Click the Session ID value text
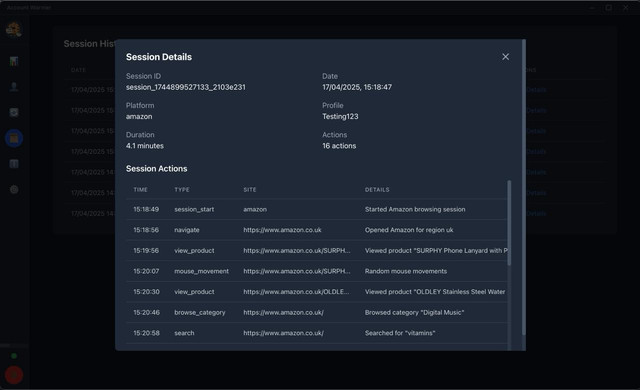 pos(186,87)
